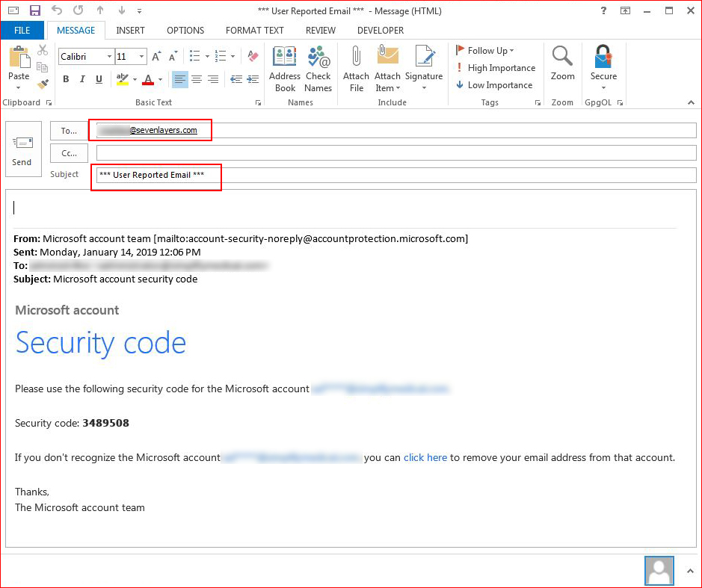702x588 pixels.
Task: Toggle Underline formatting
Action: point(99,79)
